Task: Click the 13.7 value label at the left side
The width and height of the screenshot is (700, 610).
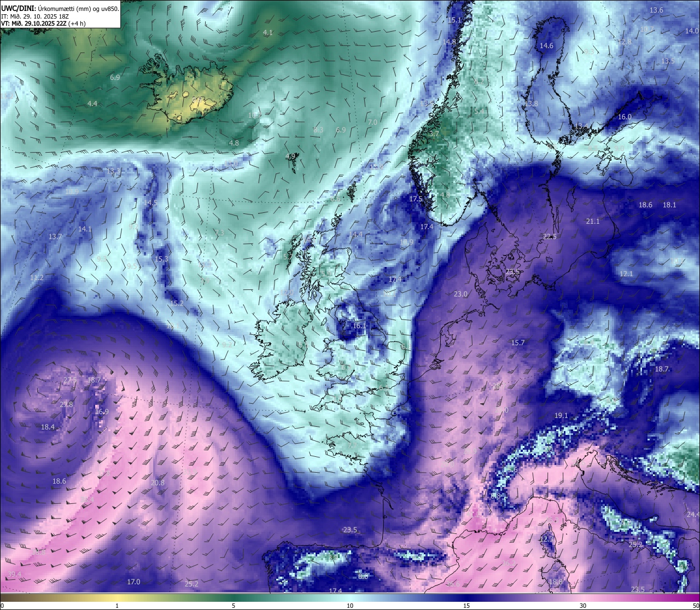Action: [x=55, y=236]
